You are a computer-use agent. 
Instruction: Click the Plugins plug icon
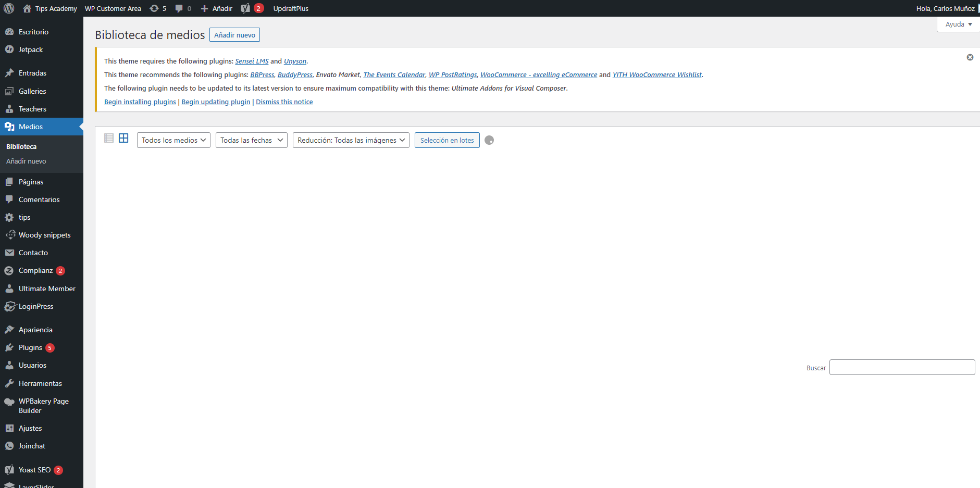tap(9, 347)
